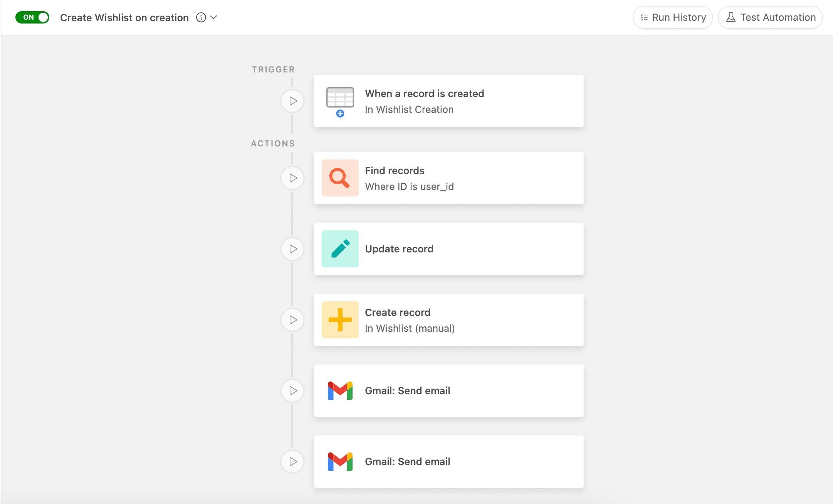Click the yellow plus Create record icon
The image size is (833, 504).
tap(340, 320)
